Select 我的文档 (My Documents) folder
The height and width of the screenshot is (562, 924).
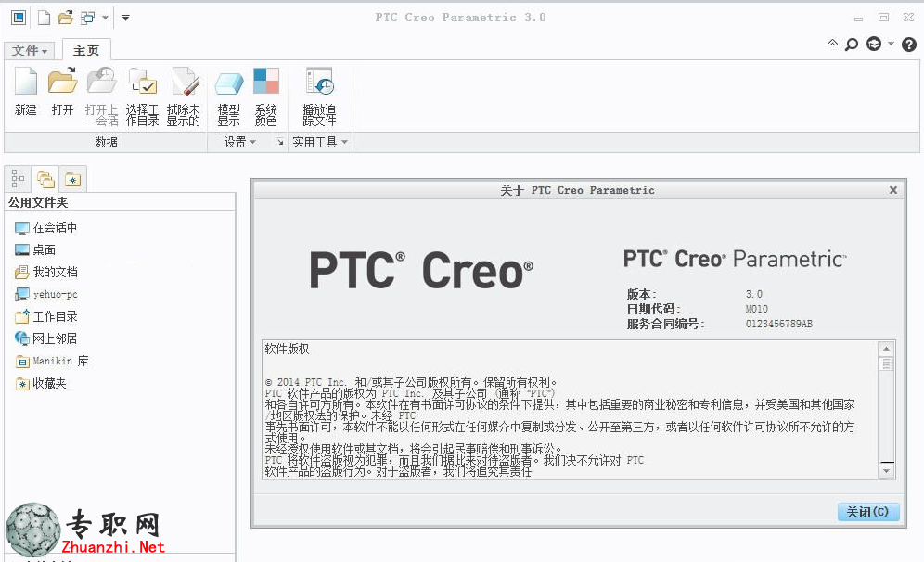point(46,272)
